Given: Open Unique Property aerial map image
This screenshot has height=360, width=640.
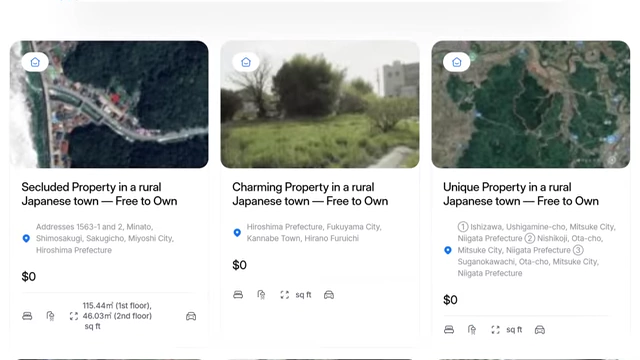Looking at the screenshot, I should [531, 104].
